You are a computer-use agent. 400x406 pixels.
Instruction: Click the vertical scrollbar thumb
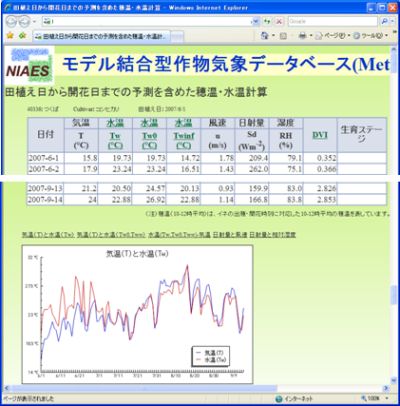[x=393, y=295]
